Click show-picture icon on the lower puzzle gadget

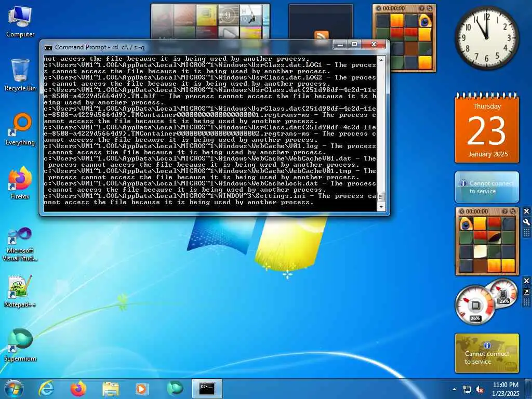pos(505,212)
